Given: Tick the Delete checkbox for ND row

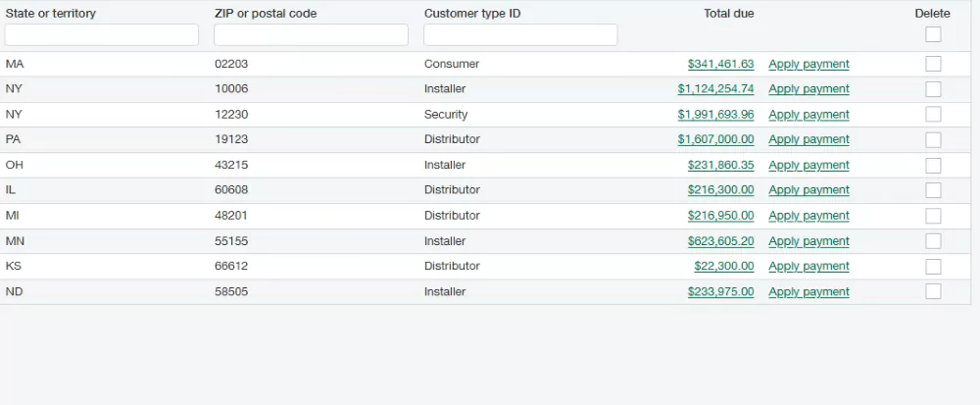Looking at the screenshot, I should pos(933,291).
